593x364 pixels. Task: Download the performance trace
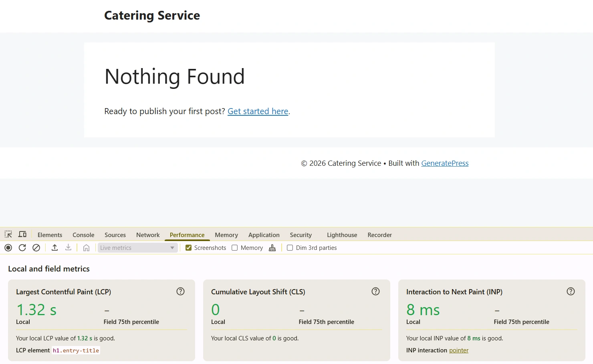click(69, 248)
